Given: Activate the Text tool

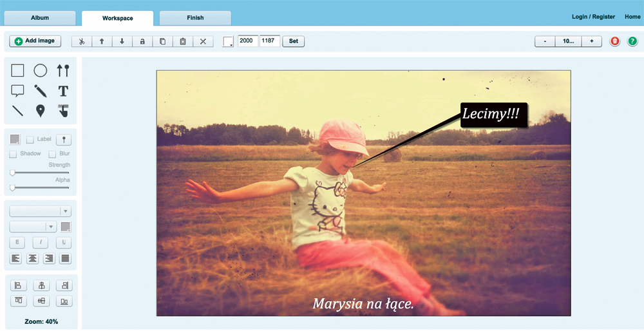Looking at the screenshot, I should [x=62, y=91].
